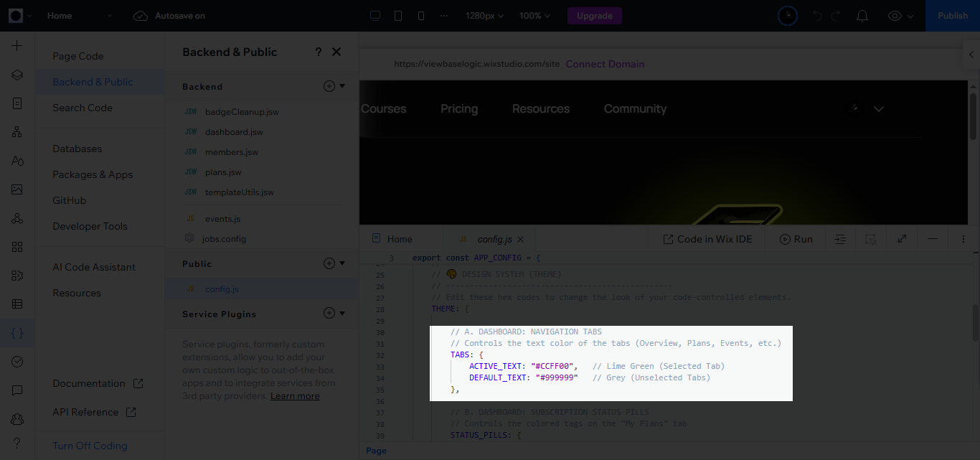The width and height of the screenshot is (980, 460).
Task: Click the Publish button
Action: (x=952, y=16)
